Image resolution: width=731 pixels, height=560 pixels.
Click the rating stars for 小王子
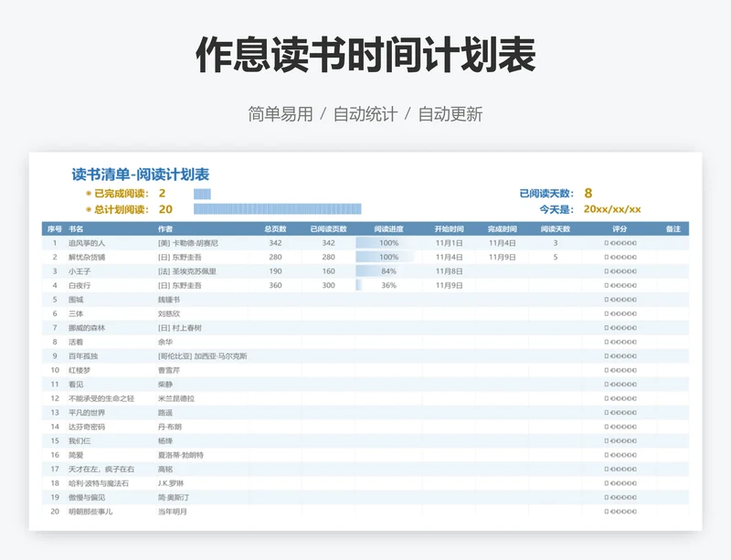coord(620,271)
